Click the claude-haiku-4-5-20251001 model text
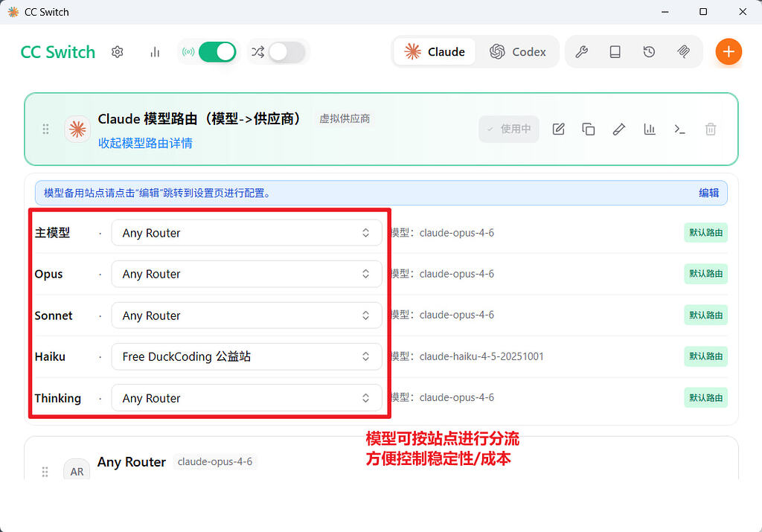Image resolution: width=762 pixels, height=532 pixels. pyautogui.click(x=481, y=356)
